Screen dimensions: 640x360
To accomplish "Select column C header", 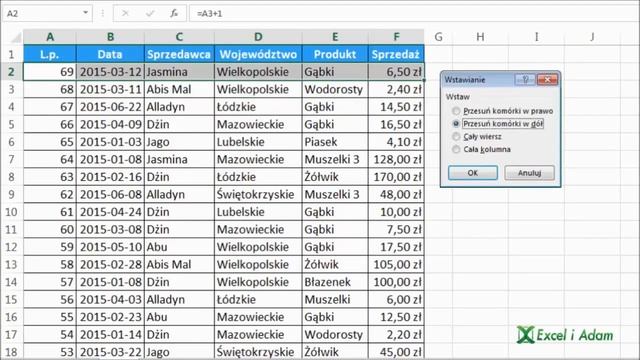I will [179, 37].
